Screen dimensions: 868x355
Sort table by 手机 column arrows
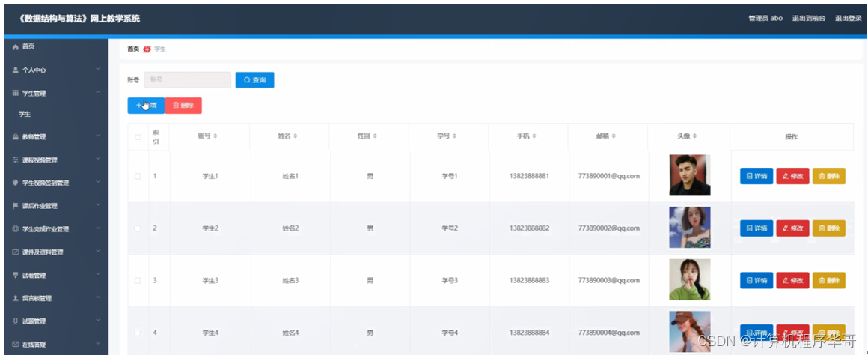click(x=534, y=136)
